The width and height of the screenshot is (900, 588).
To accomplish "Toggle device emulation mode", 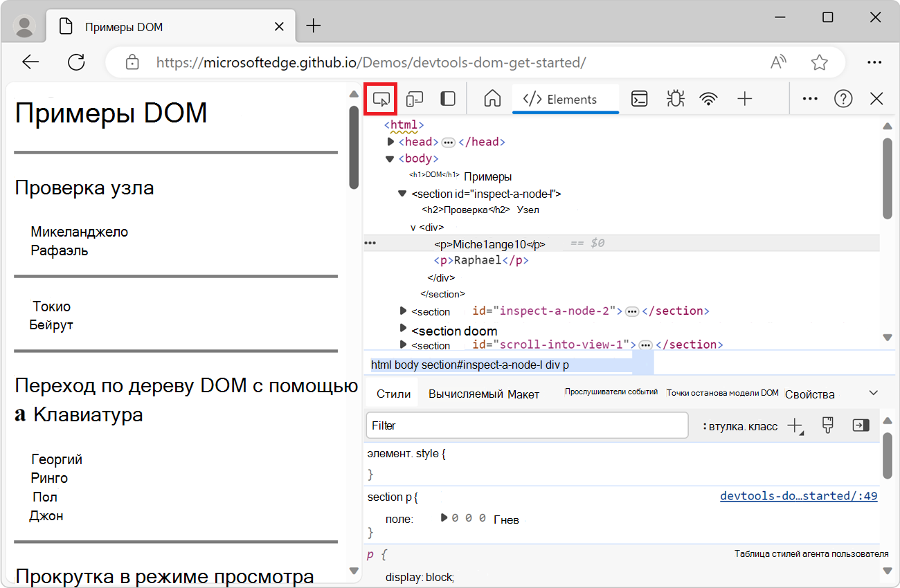I will click(414, 98).
